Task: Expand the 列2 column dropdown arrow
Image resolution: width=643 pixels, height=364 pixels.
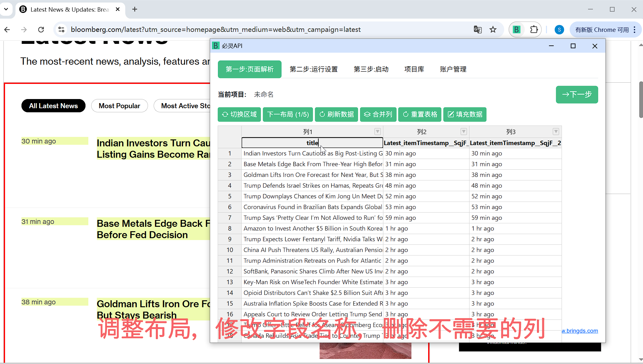Action: pyautogui.click(x=463, y=132)
